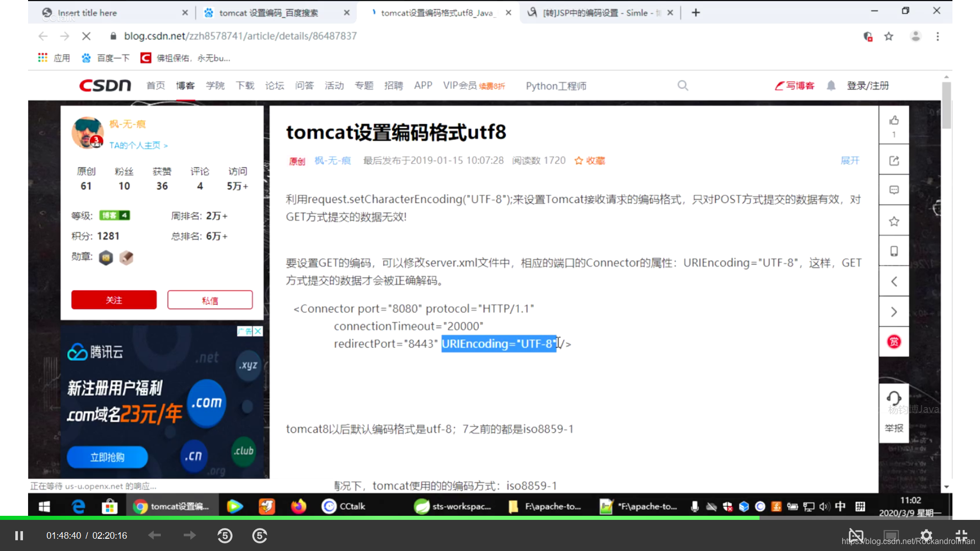Pause the video playback
This screenshot has height=551, width=980.
tap(19, 536)
